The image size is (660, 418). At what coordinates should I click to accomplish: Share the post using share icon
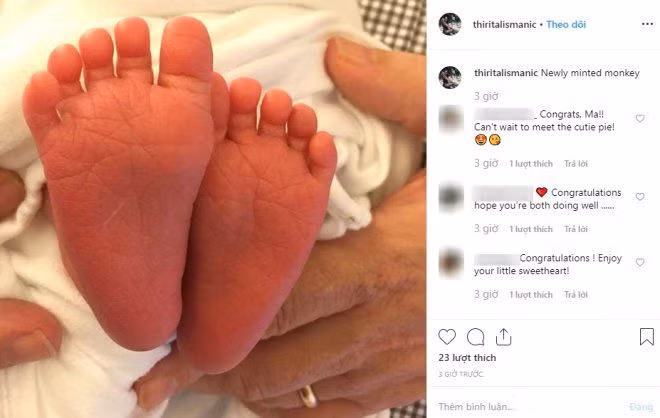coord(503,337)
